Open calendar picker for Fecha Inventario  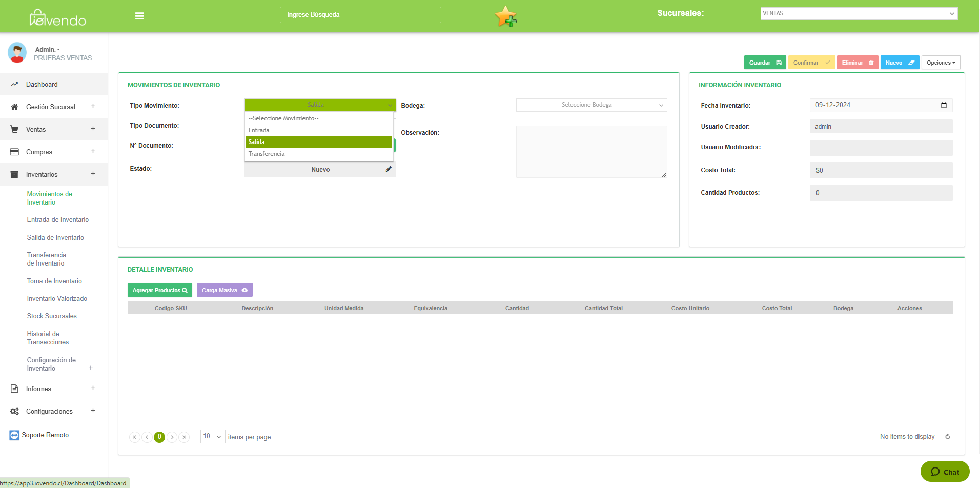[x=944, y=105]
